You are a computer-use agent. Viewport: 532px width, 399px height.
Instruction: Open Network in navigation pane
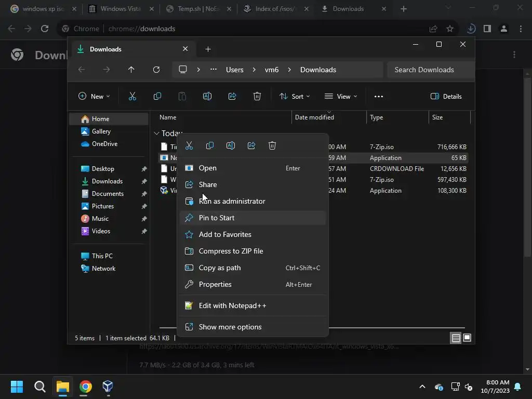click(x=109, y=269)
